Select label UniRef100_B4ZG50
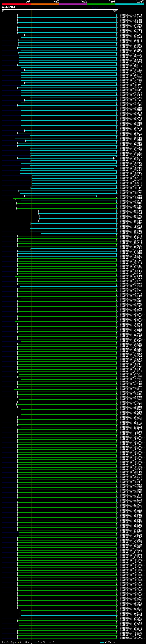The width and height of the screenshot is (146, 644). point(131,72)
